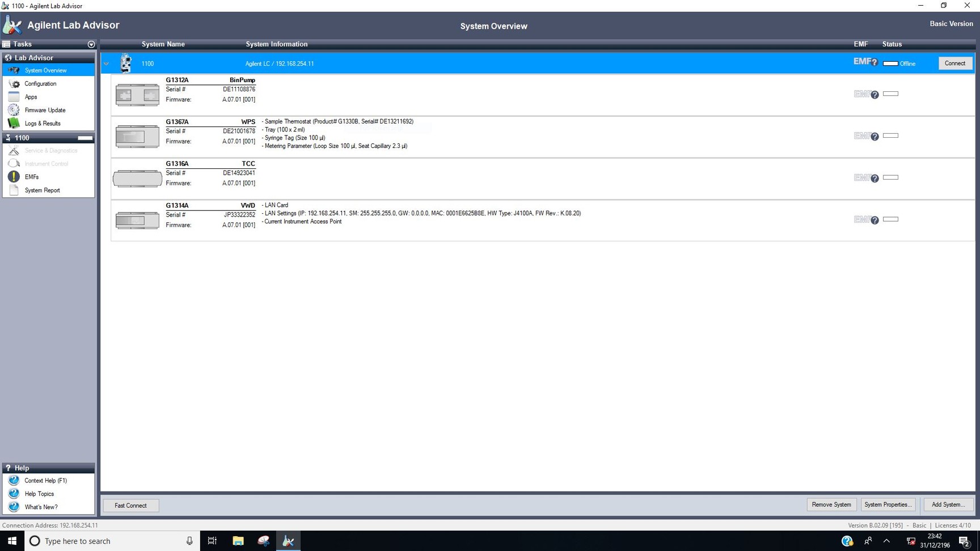Viewport: 980px width, 551px height.
Task: Open Logs & Results
Action: click(x=42, y=124)
